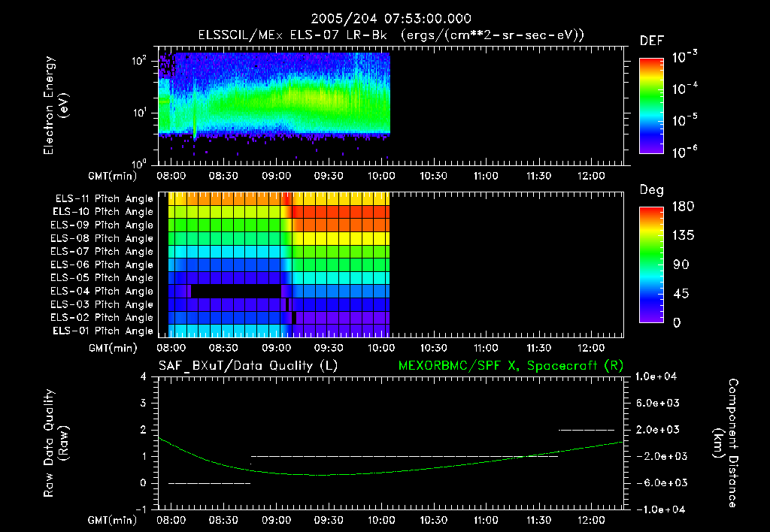770x532 pixels.
Task: Click 11:30 on the pitch angle time axis
Action: click(538, 348)
